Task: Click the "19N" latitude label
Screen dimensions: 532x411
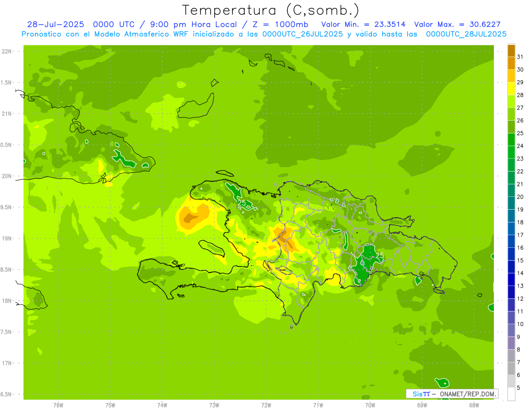Action: (x=6, y=239)
